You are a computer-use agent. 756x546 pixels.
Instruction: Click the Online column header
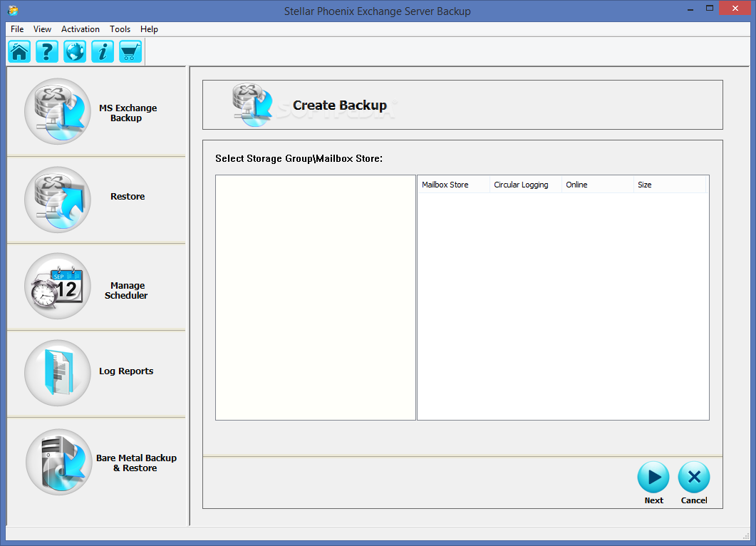(597, 185)
